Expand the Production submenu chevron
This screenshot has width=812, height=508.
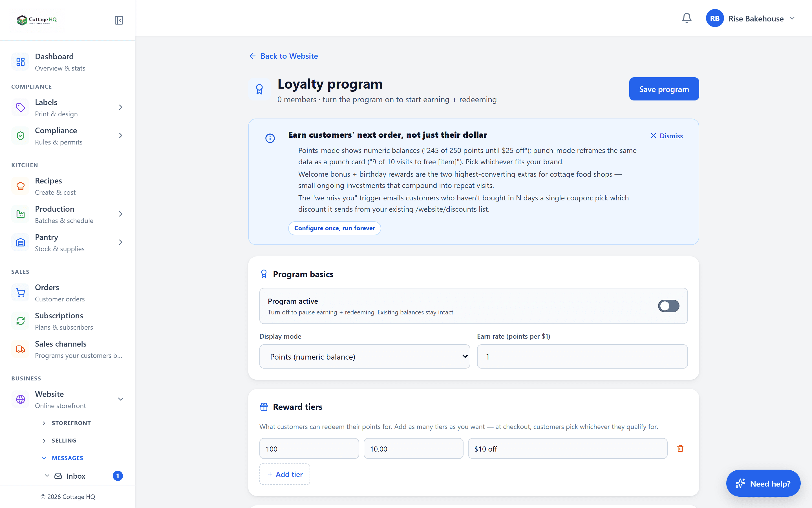120,214
